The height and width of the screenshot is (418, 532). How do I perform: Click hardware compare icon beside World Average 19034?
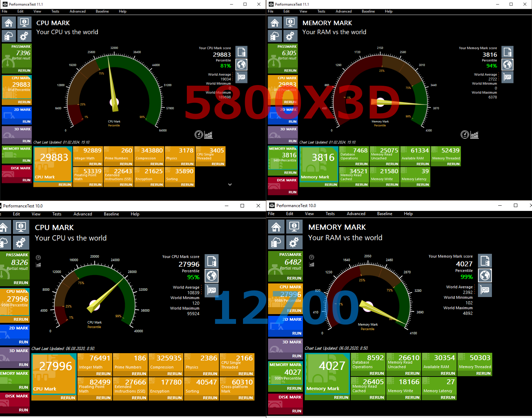tap(242, 77)
